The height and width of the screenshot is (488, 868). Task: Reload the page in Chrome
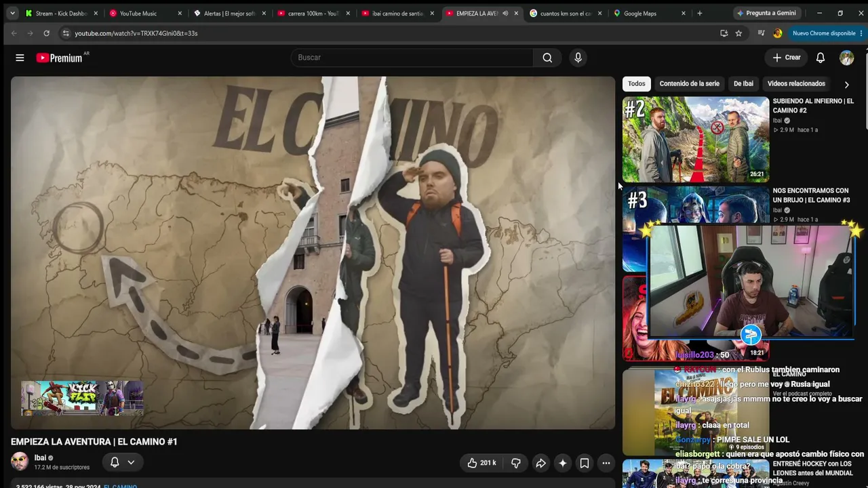pyautogui.click(x=46, y=33)
